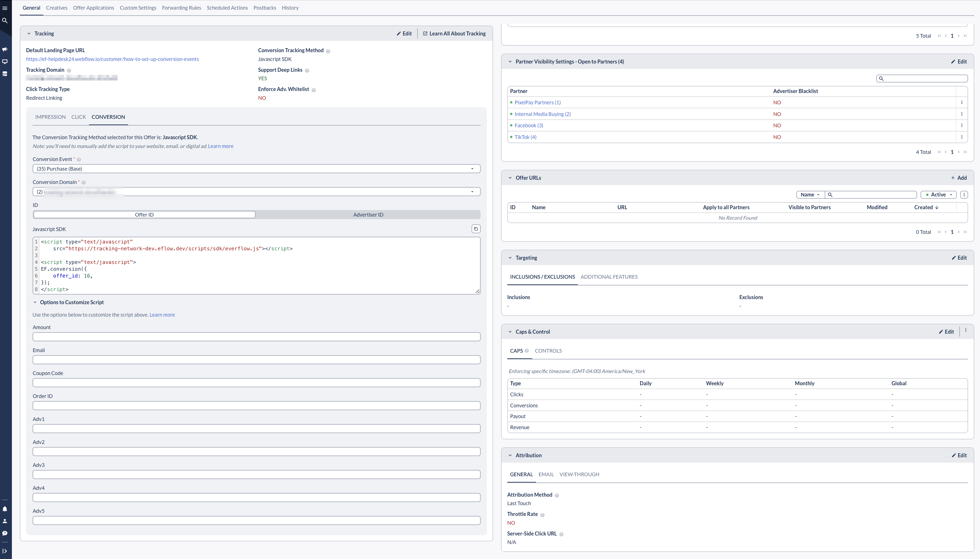Collapse the Caps & Control panel
The width and height of the screenshot is (980, 559).
coord(510,332)
